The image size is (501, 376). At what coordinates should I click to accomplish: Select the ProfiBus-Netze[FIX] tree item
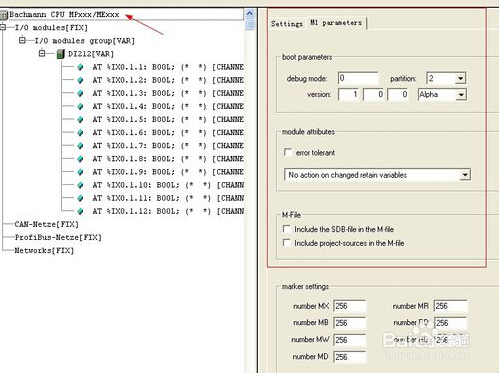tap(58, 237)
